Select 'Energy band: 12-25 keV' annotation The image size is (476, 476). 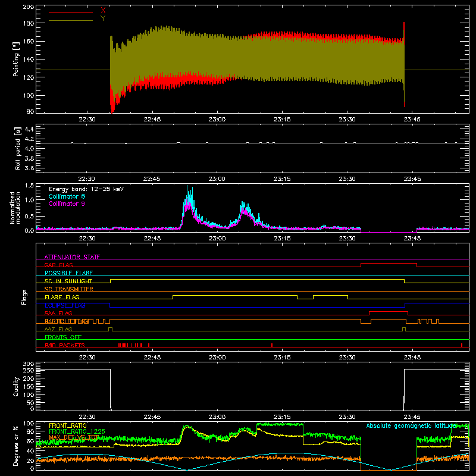[86, 189]
